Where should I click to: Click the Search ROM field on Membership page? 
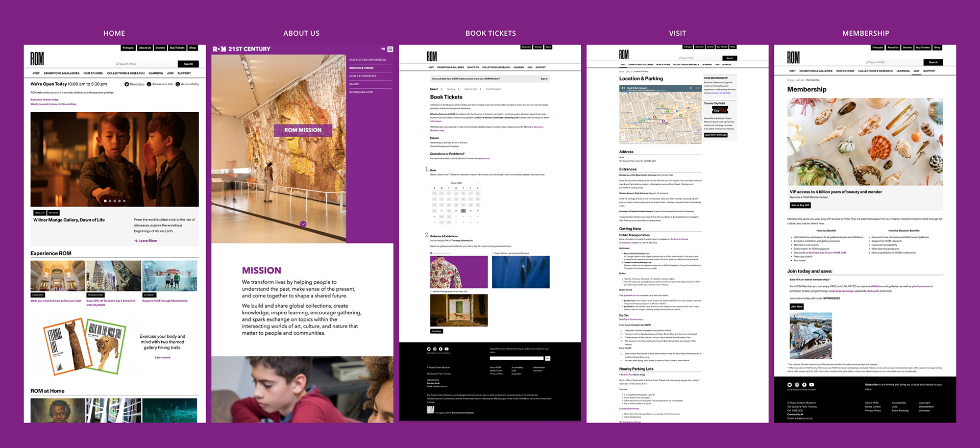pos(894,62)
